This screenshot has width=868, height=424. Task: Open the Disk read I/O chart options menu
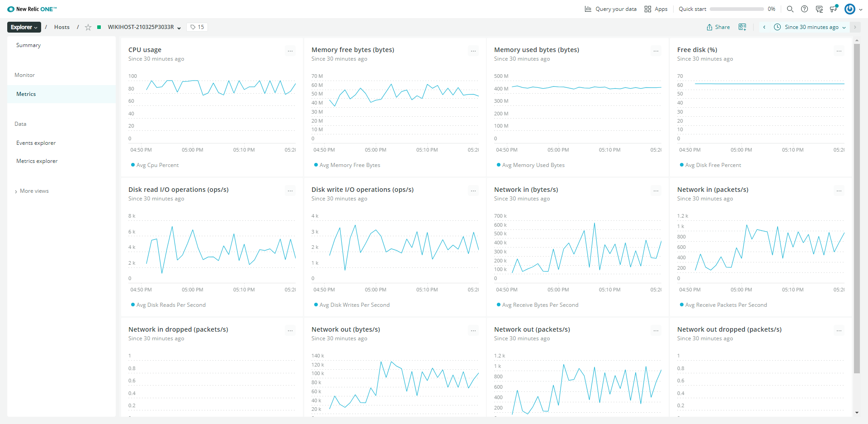pyautogui.click(x=290, y=191)
